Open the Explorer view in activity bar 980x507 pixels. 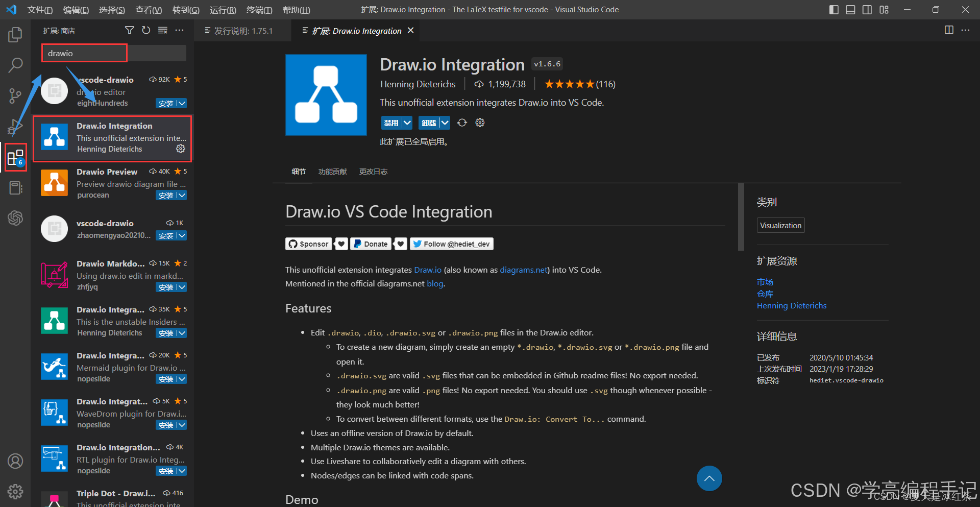pos(15,35)
